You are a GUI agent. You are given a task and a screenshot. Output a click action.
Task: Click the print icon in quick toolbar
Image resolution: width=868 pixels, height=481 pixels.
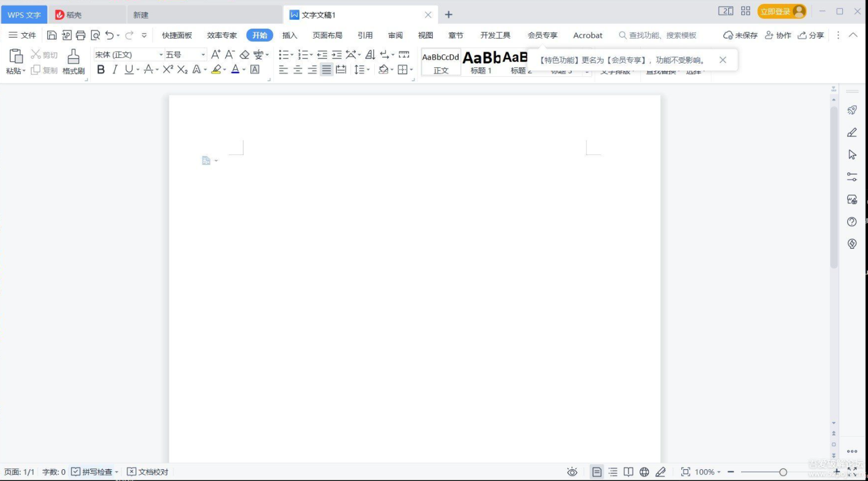click(81, 35)
